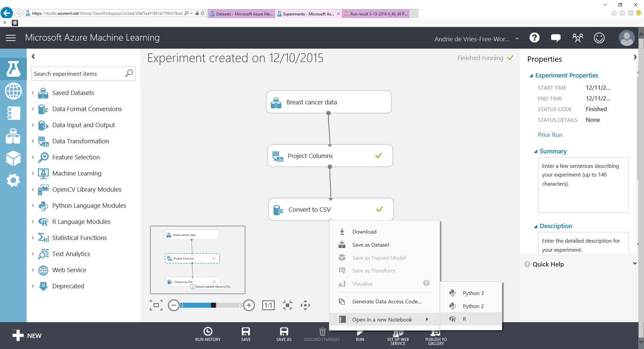Open the Trained Models cube icon in sidebar
The image size is (644, 349).
(13, 158)
